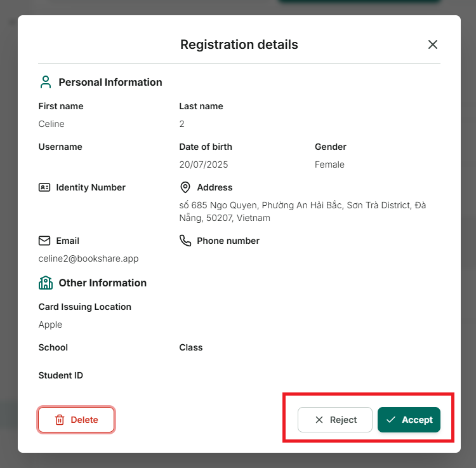This screenshot has width=476, height=468.
Task: Click the checkmark icon in Accept button
Action: tap(391, 420)
